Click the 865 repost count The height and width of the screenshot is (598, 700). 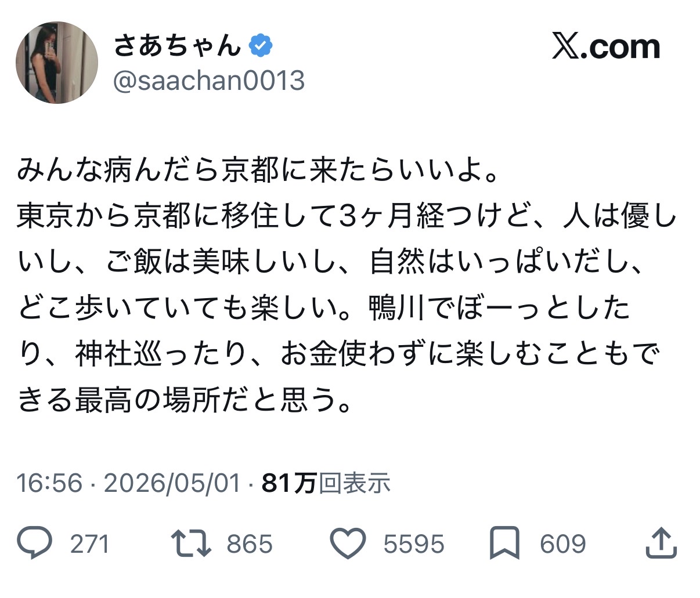point(250,545)
